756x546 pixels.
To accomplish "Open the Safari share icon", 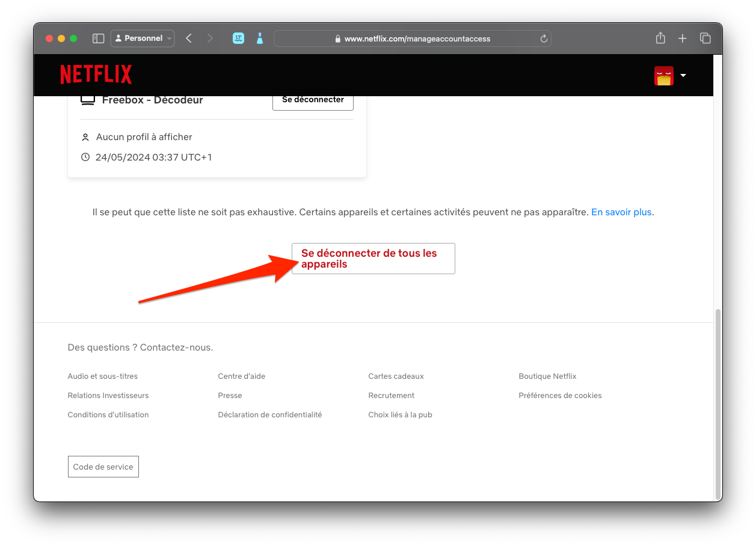I will (x=660, y=38).
